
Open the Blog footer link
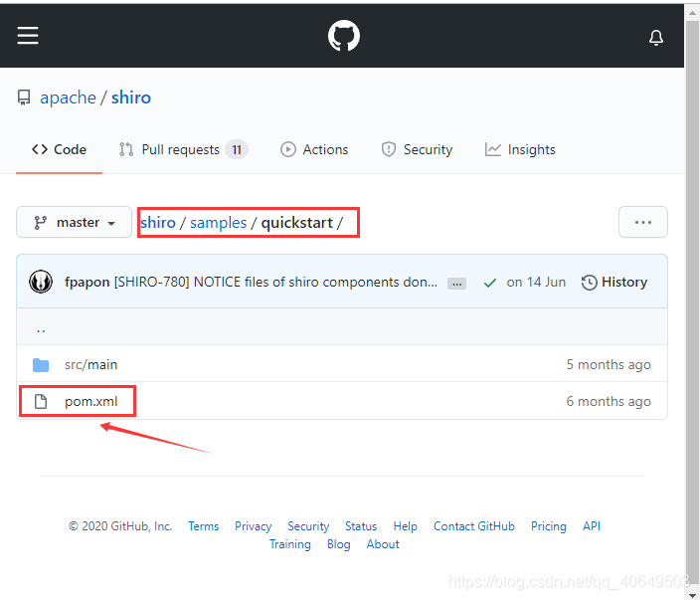(338, 544)
